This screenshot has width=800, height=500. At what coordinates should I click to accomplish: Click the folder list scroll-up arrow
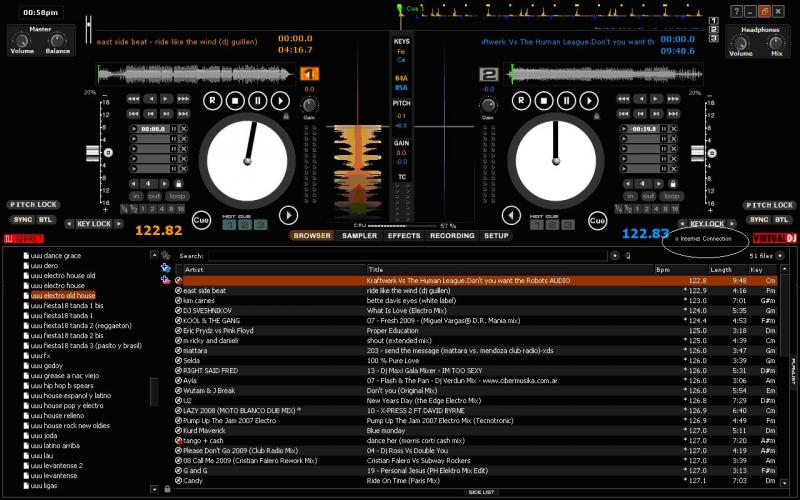[154, 255]
